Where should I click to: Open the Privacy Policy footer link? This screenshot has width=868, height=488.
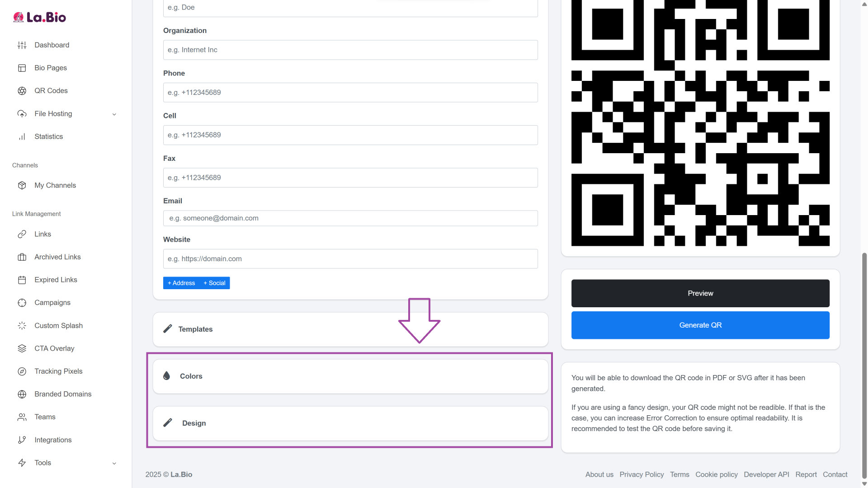(x=642, y=474)
